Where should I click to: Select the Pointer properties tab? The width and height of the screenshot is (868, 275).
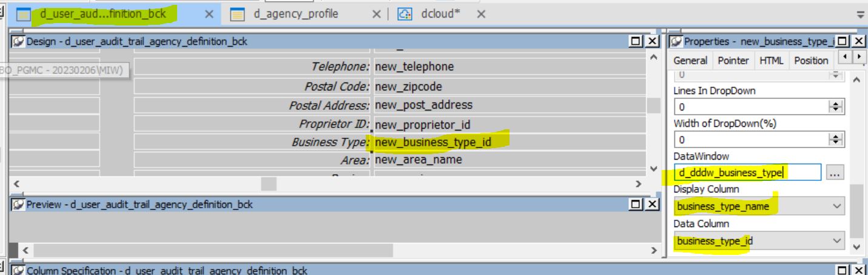733,60
